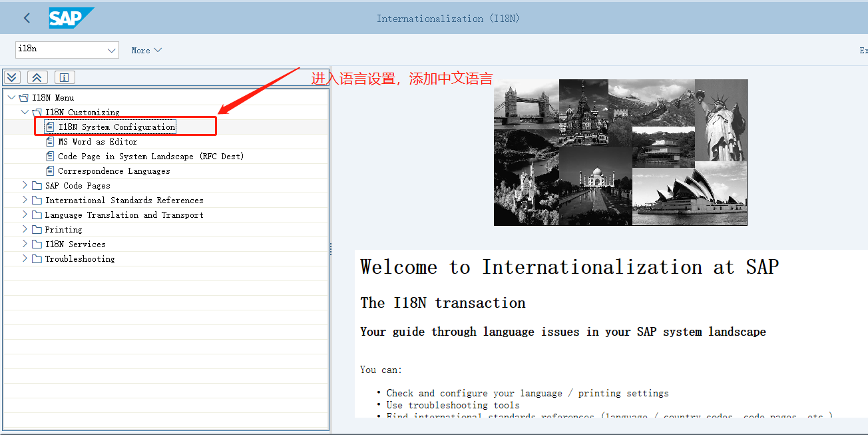Select International Standards References folder

click(124, 200)
